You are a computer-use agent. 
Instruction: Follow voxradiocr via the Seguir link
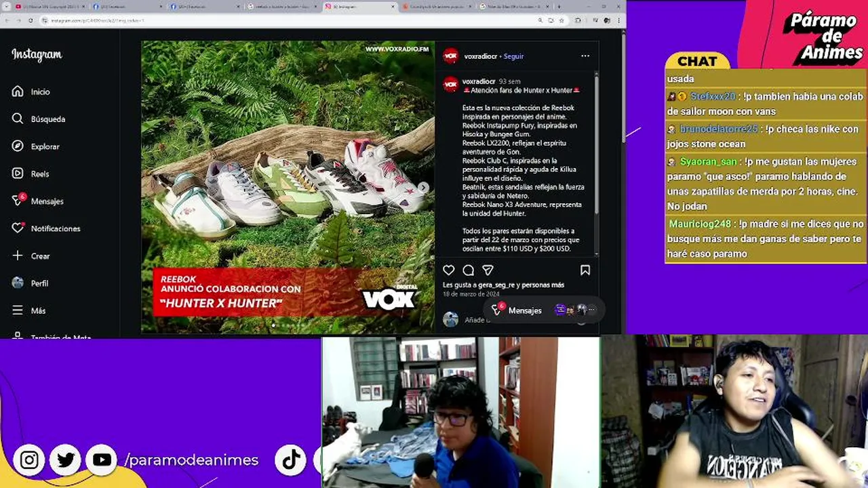pyautogui.click(x=513, y=56)
